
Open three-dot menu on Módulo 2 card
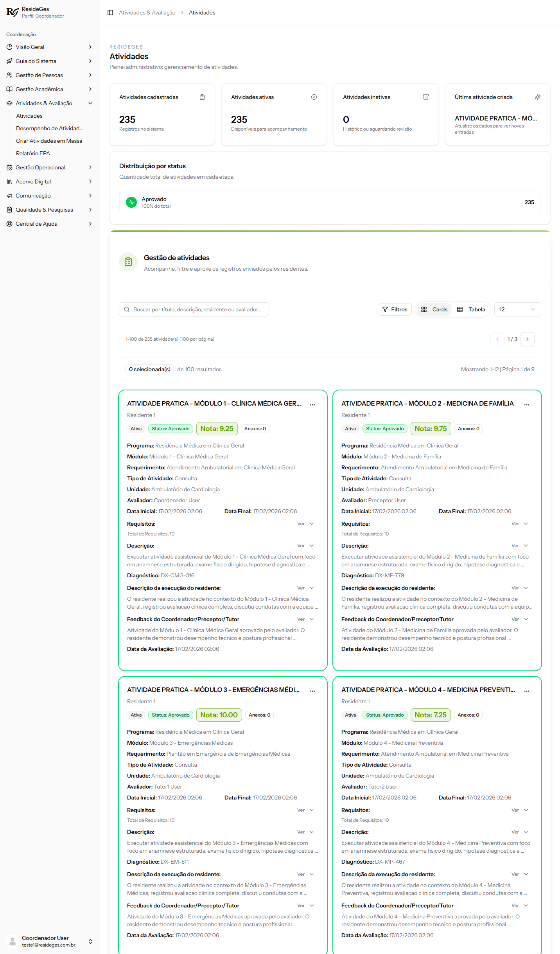point(526,404)
